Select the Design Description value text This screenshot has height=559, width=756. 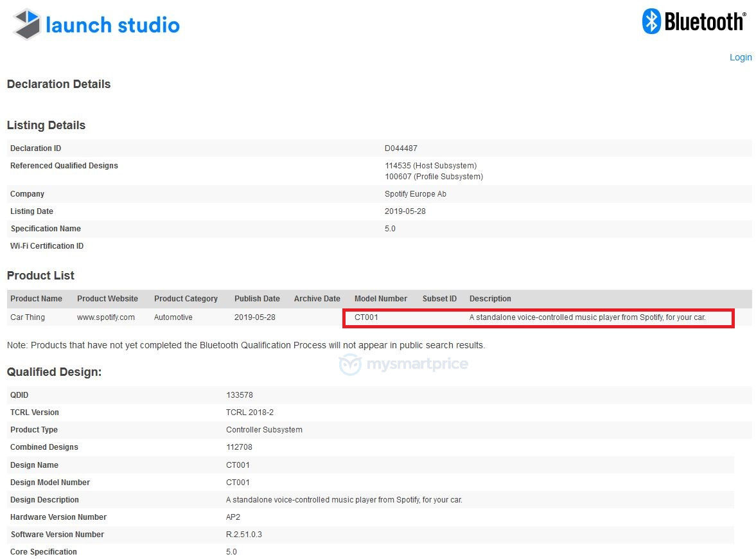[x=344, y=500]
